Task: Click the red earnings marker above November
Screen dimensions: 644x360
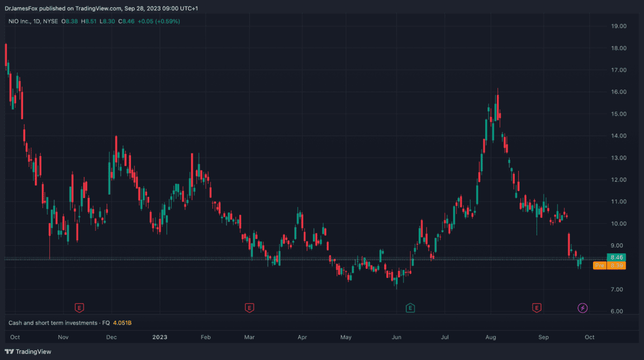Action: [x=79, y=307]
